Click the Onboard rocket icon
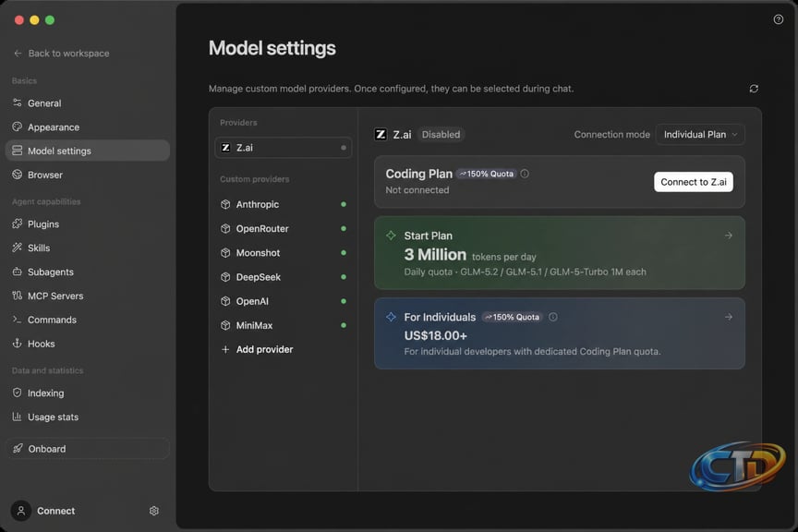 coord(18,449)
